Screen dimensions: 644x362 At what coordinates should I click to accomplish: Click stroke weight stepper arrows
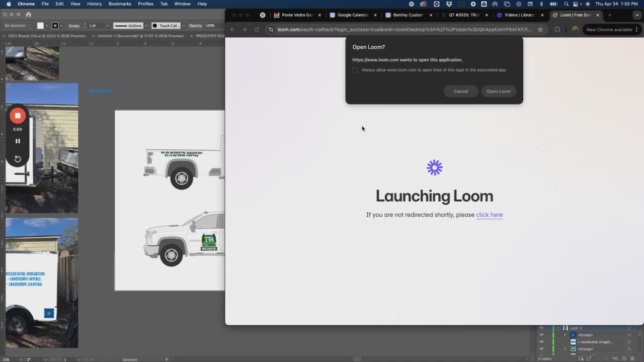pyautogui.click(x=85, y=26)
